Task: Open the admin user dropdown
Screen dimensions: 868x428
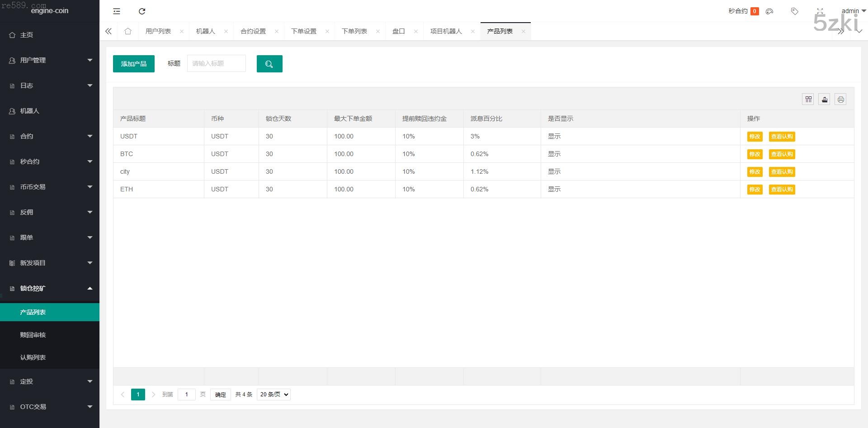Action: (853, 11)
